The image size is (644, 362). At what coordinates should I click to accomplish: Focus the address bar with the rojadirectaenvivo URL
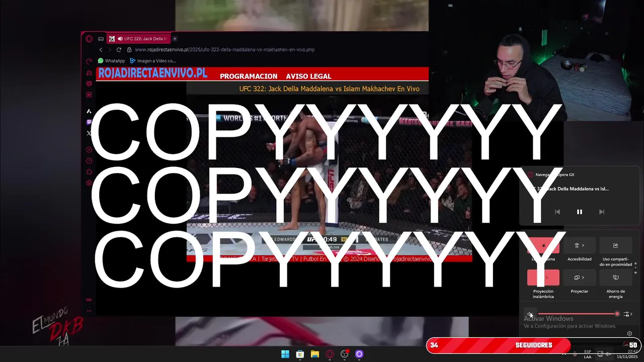(225, 50)
